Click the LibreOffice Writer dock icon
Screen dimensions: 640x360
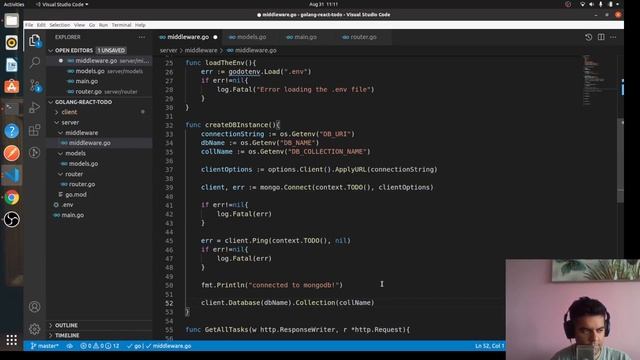(11, 64)
